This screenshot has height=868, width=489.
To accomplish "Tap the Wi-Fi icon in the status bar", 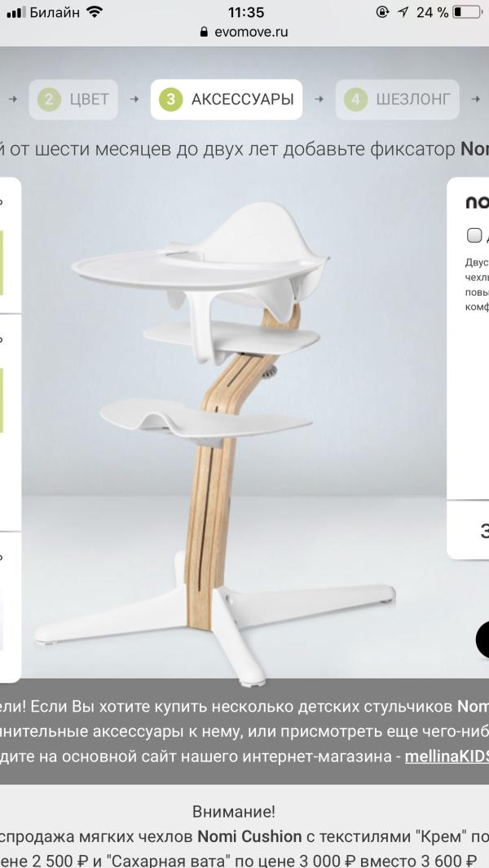I will [x=95, y=11].
